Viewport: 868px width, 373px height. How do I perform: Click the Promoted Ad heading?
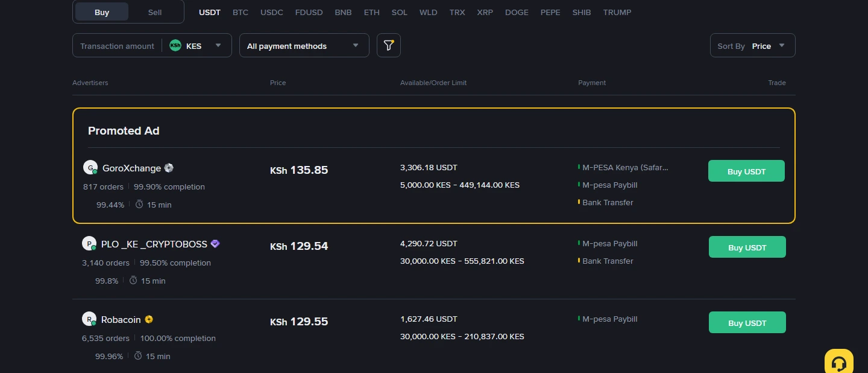point(124,130)
